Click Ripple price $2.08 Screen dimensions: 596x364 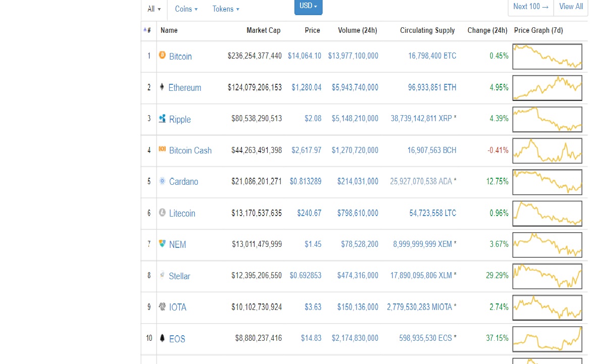[x=313, y=119]
